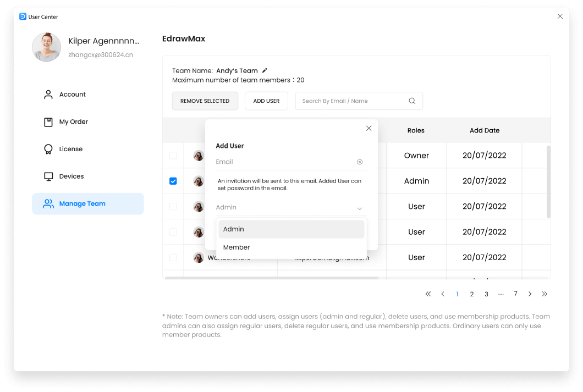Click the REMOVE SELECTED button
The width and height of the screenshot is (583, 392).
pyautogui.click(x=205, y=101)
